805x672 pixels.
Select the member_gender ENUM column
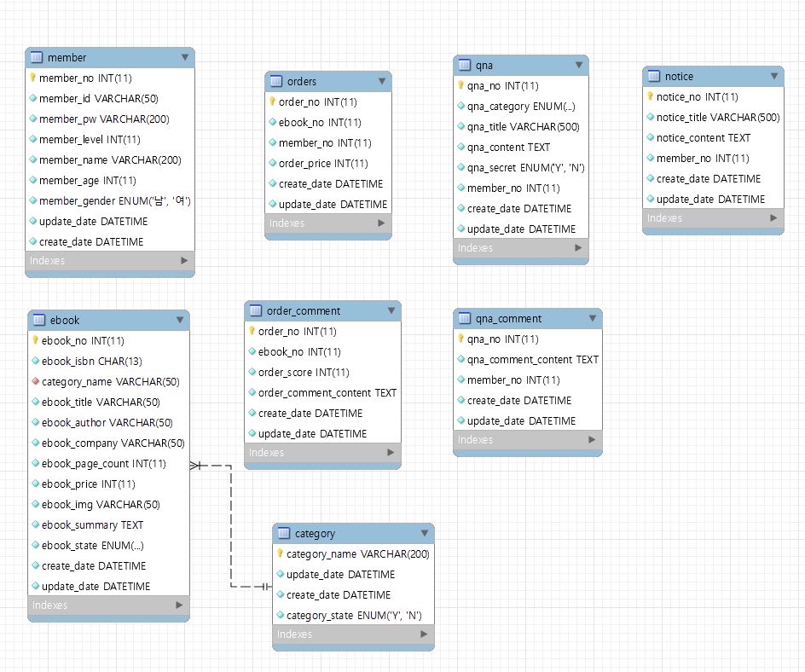114,201
